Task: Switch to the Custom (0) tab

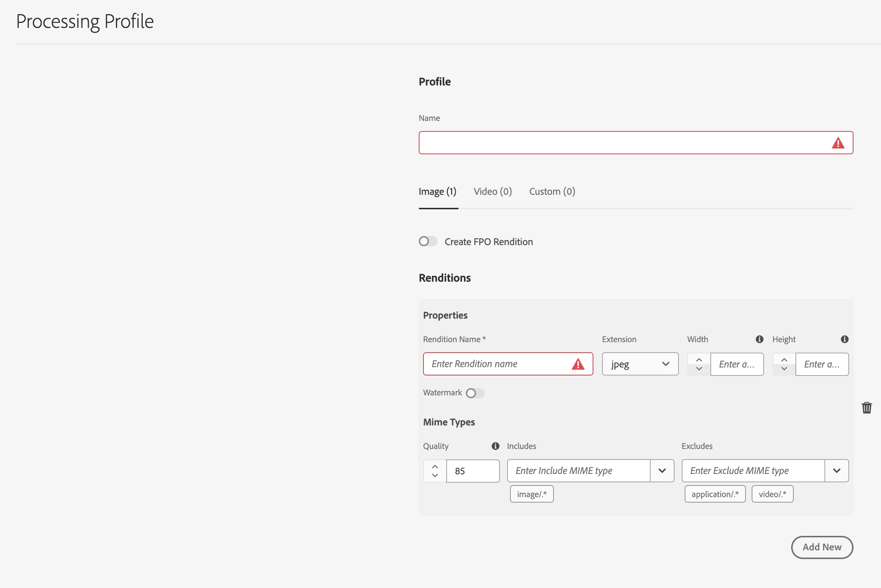Action: pos(552,192)
